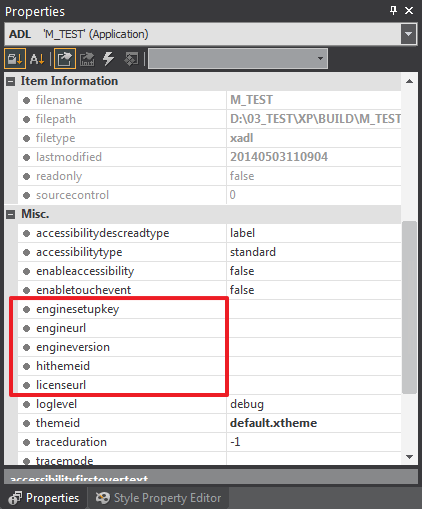
Task: Select the Categorized sort icon
Action: (x=15, y=59)
